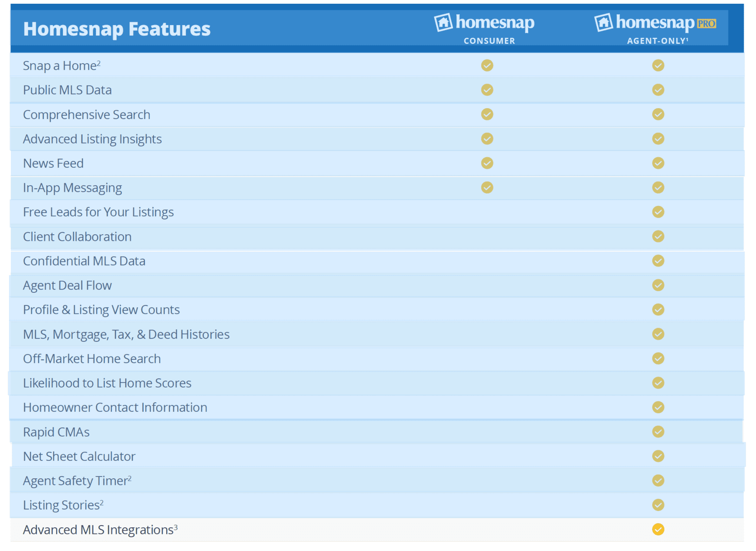Click the Homesnap Pro agent-only logo
756x551 pixels.
(x=655, y=23)
